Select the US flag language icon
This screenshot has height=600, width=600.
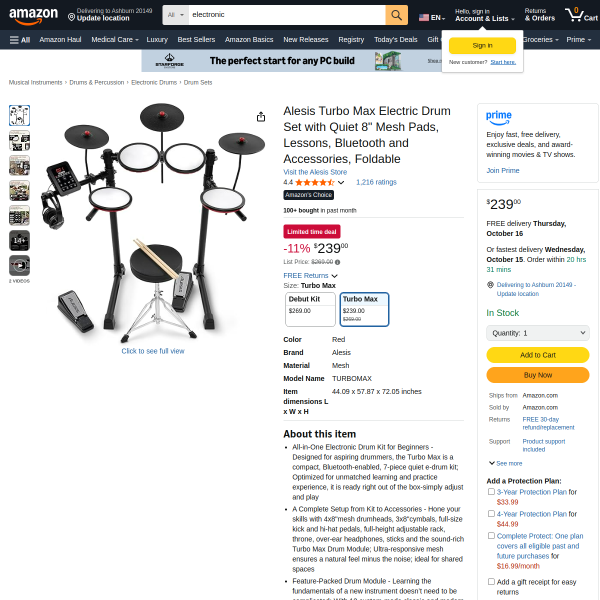[x=424, y=18]
